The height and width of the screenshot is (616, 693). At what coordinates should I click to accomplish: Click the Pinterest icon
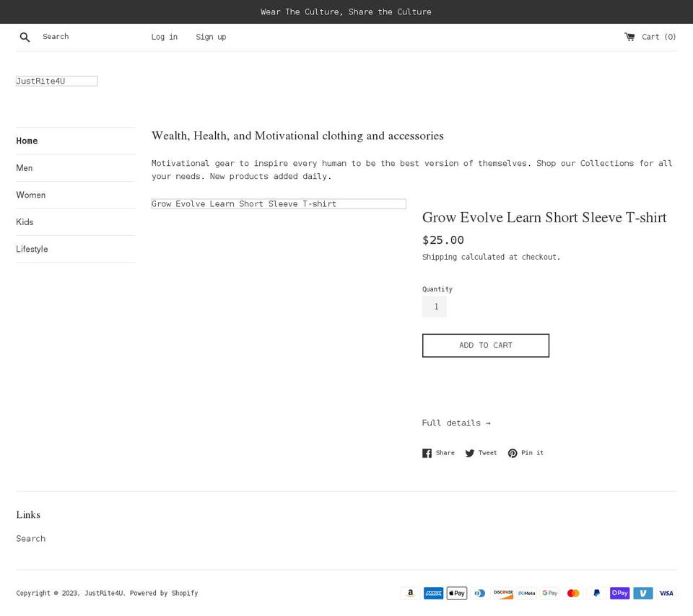click(x=513, y=453)
